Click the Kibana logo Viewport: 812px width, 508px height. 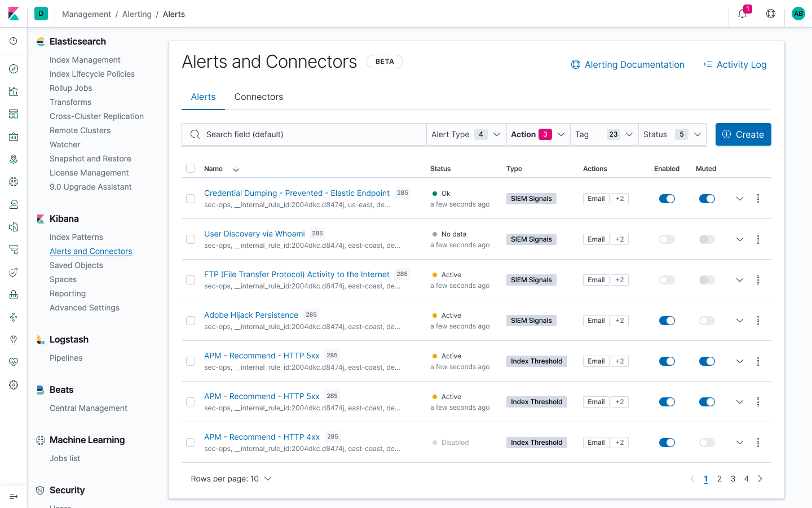[14, 14]
